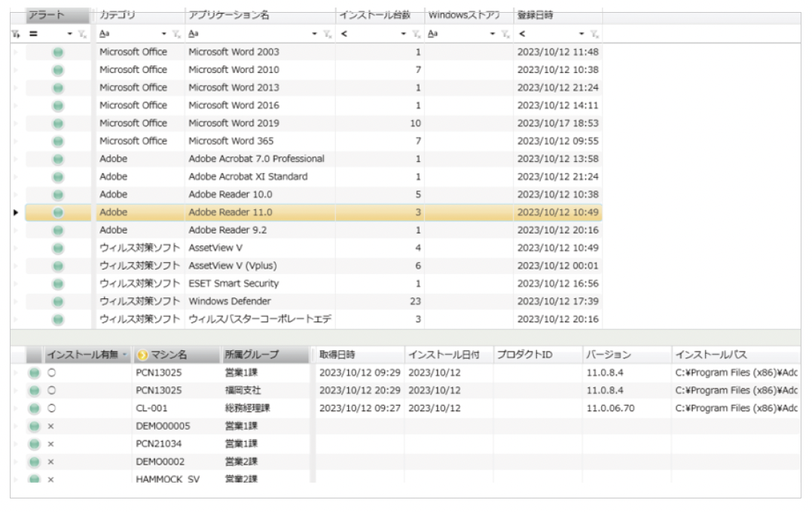Click the 総務経理課 group cell
The image size is (812, 512).
point(264,408)
